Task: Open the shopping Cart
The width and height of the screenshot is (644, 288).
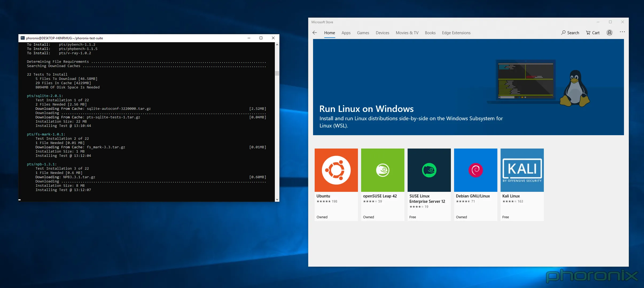Action: point(593,33)
